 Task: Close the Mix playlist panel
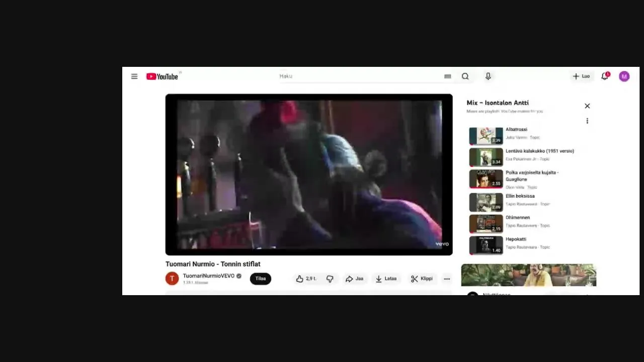point(587,106)
